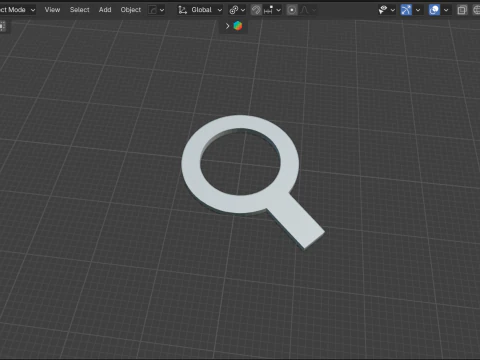
Task: Click the multicolored cube icon
Action: [238, 26]
